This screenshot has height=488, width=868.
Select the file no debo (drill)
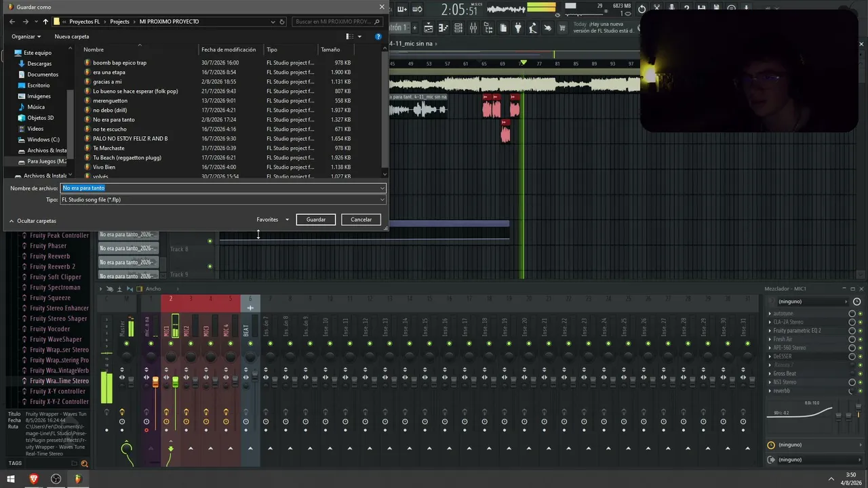point(110,110)
